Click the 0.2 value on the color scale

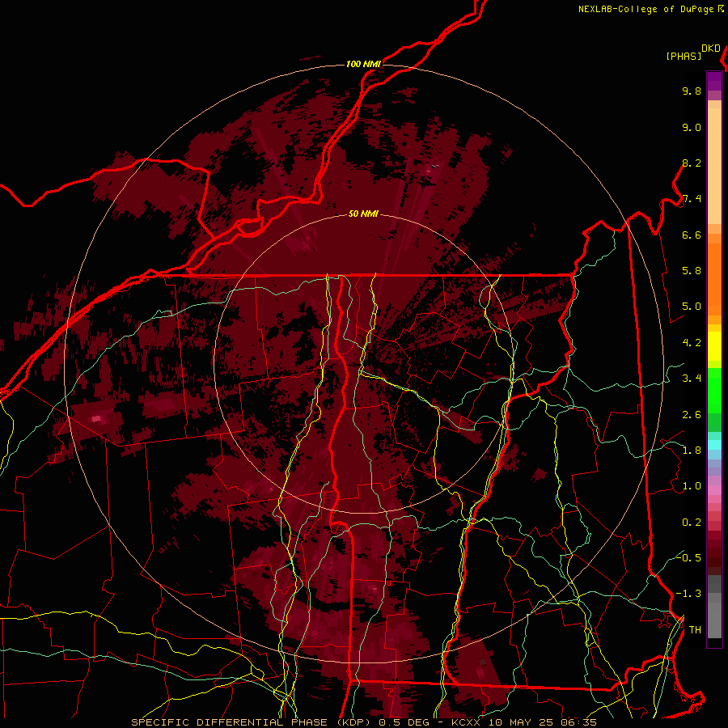point(692,523)
